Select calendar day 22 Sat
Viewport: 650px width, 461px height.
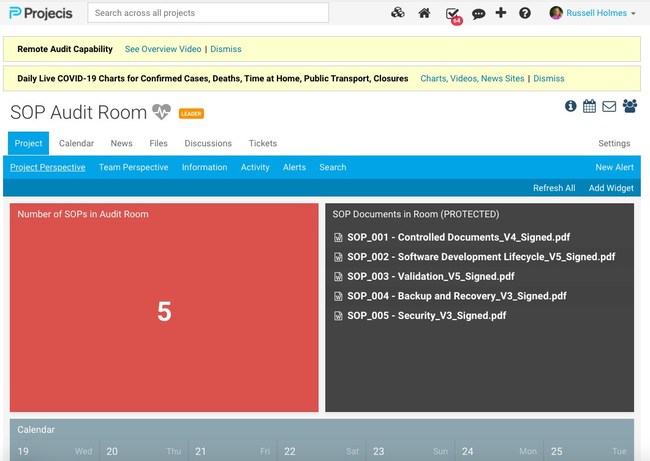pos(322,451)
